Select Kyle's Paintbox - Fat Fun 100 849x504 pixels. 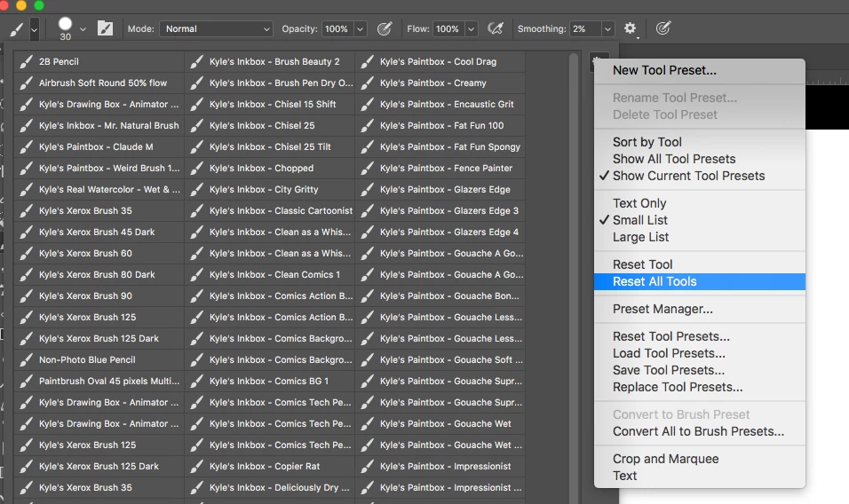[440, 125]
